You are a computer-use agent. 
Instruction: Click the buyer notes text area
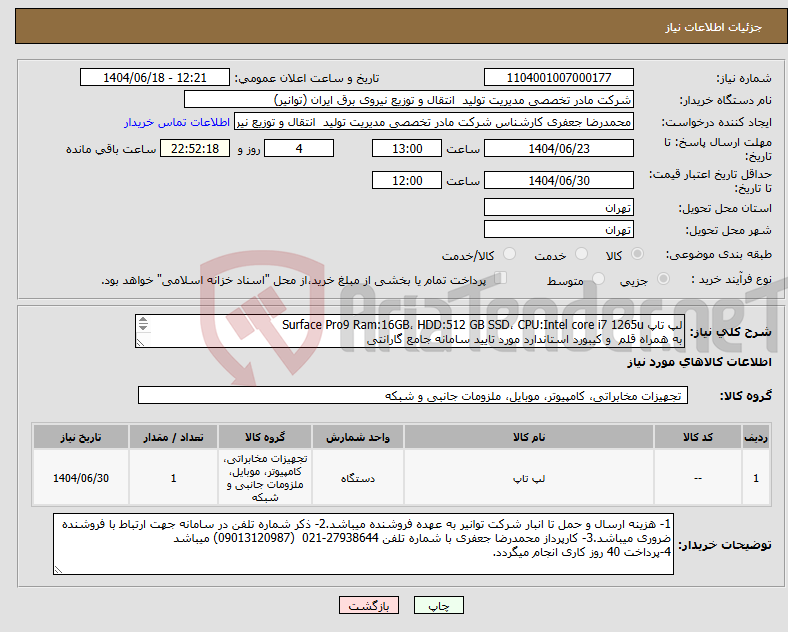point(363,544)
